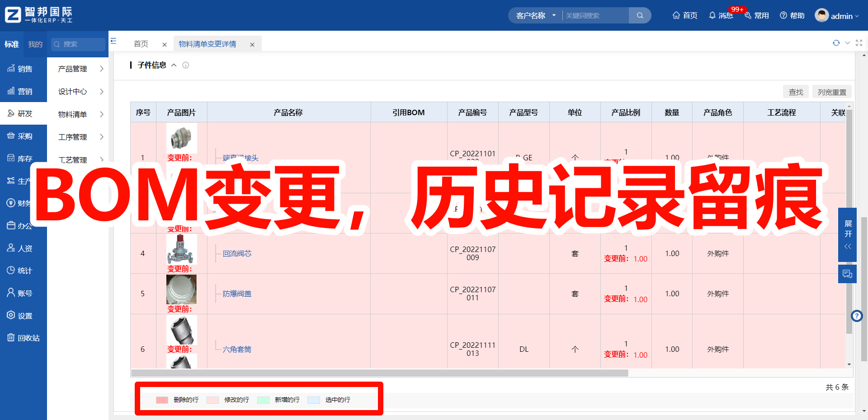Select the 销售 sidebar icon
868x420 pixels.
coord(24,69)
